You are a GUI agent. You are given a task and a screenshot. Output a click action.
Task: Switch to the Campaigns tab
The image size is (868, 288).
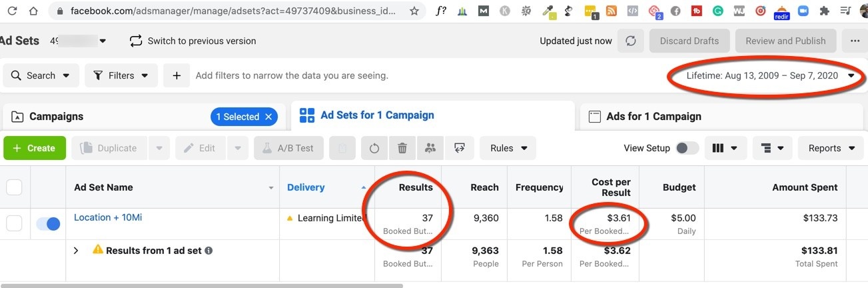click(56, 117)
